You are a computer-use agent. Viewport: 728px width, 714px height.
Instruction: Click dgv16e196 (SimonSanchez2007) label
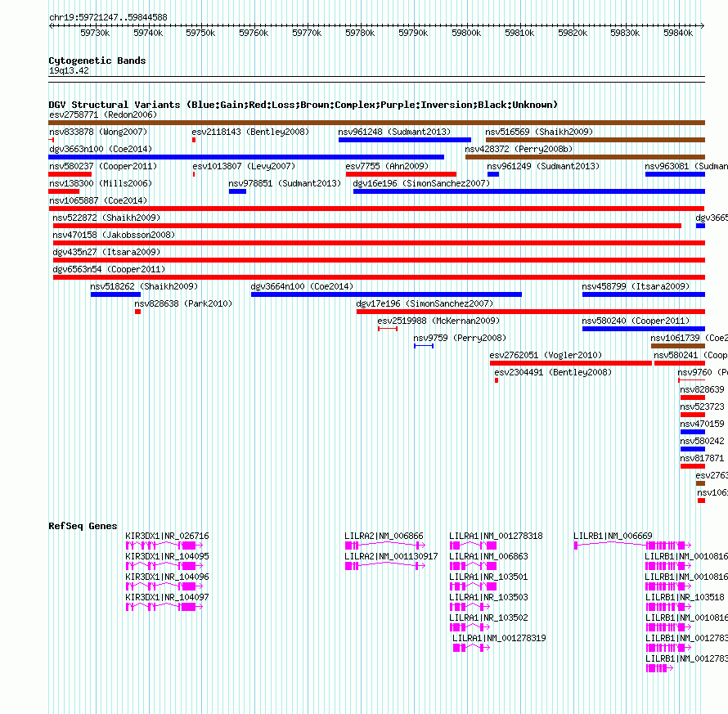point(421,183)
